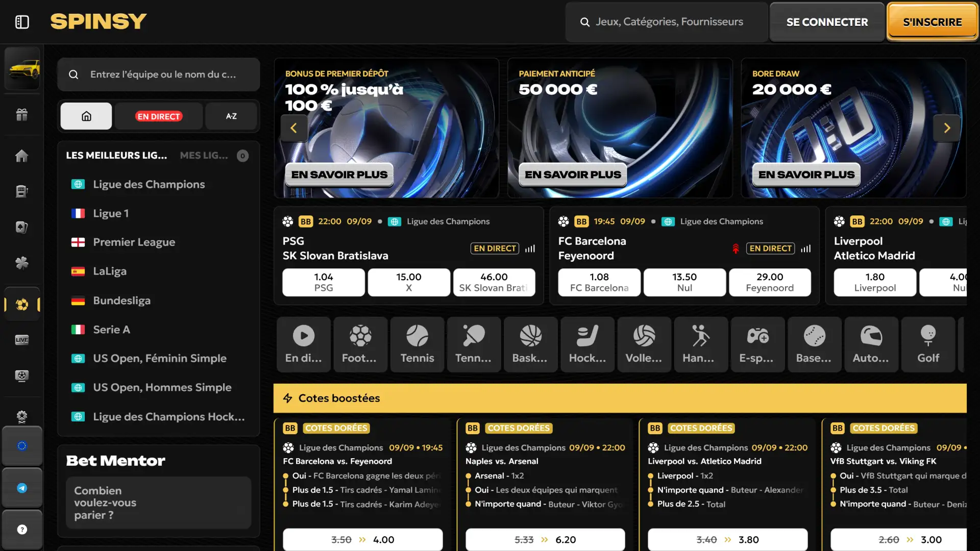Select the Football category icon

pyautogui.click(x=360, y=344)
